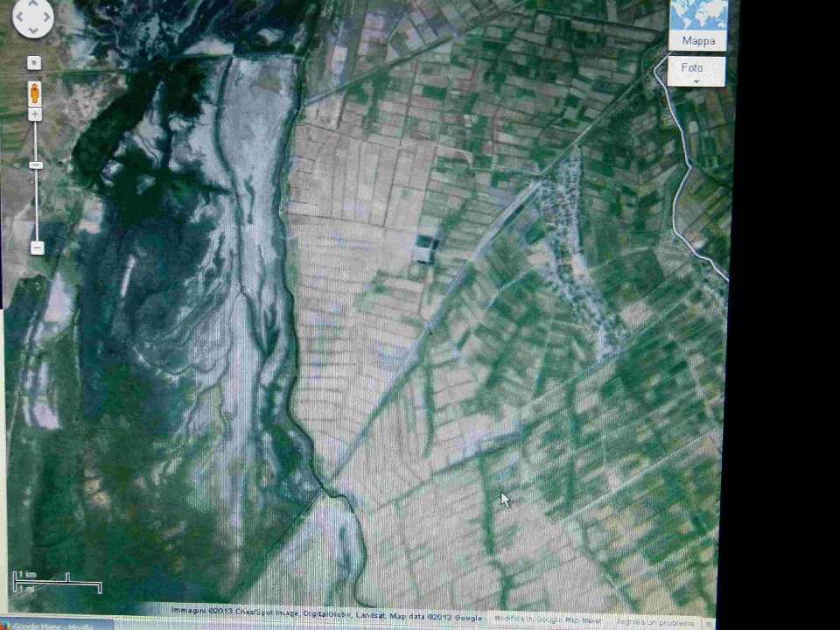
Task: Click the zoom slider handle
Action: coord(35,165)
